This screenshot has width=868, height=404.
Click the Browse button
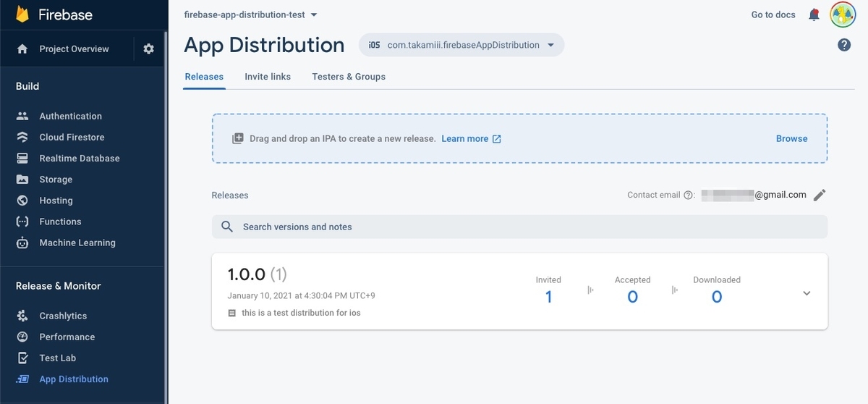tap(791, 138)
